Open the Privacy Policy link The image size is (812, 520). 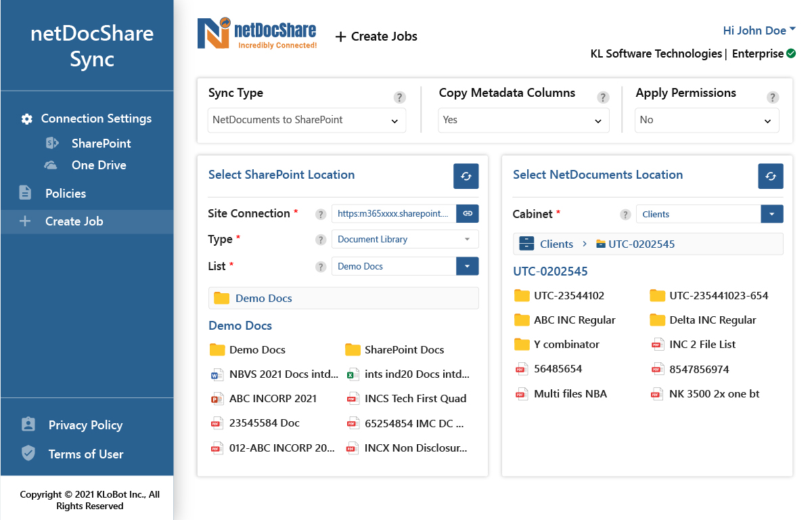pos(85,425)
